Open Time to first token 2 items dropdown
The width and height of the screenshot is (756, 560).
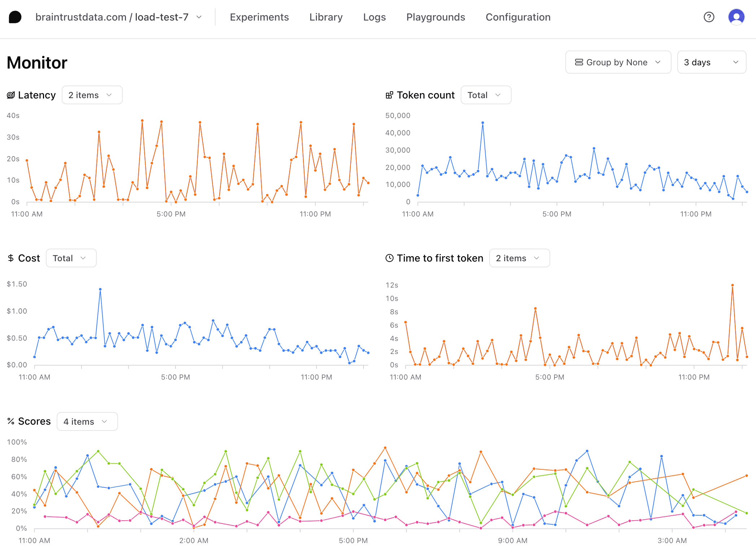pos(519,258)
